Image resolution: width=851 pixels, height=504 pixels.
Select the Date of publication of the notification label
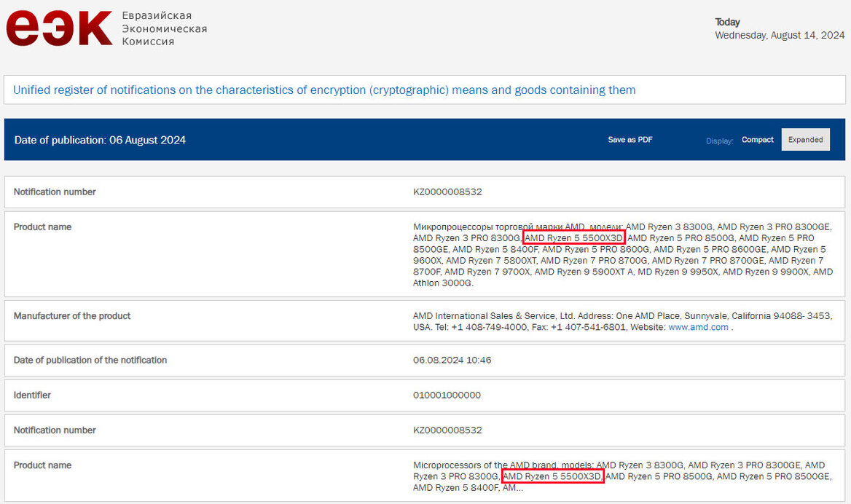[x=90, y=360]
